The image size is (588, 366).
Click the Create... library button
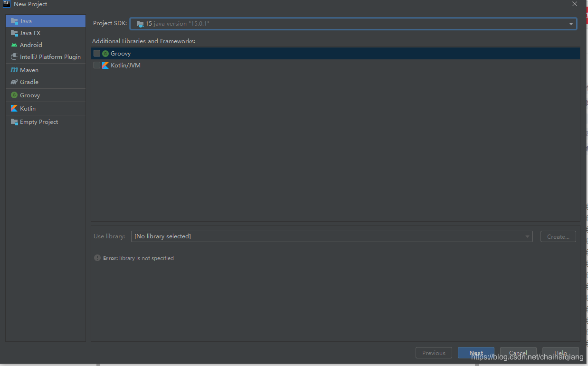click(x=558, y=236)
